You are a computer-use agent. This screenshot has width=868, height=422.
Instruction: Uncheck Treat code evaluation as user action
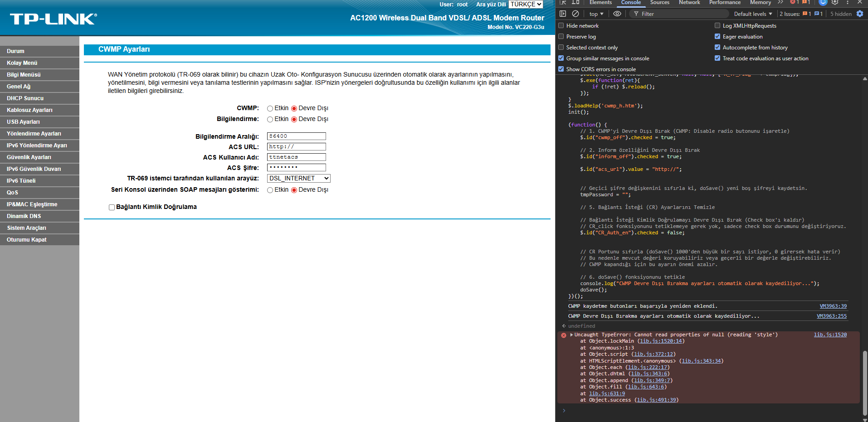(x=717, y=58)
